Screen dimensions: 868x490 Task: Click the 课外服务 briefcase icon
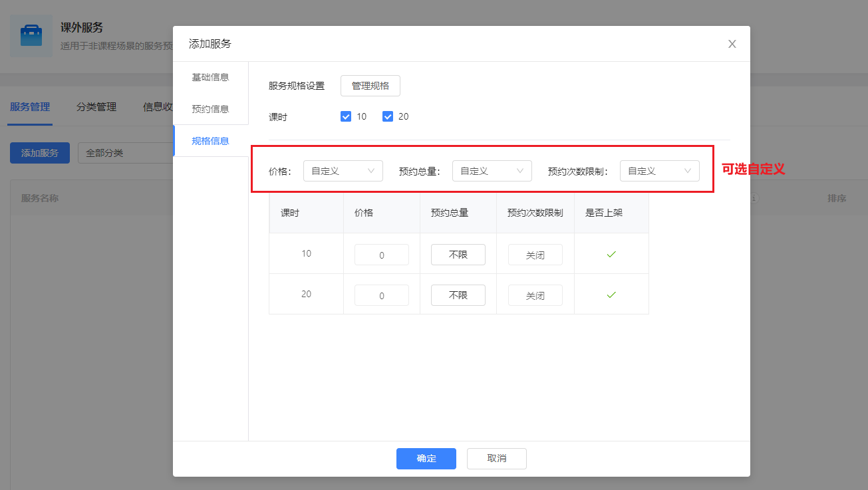tap(31, 36)
